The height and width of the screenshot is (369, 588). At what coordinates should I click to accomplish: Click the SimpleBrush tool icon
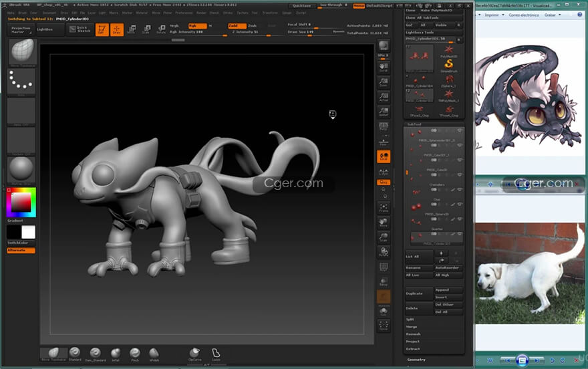[449, 66]
